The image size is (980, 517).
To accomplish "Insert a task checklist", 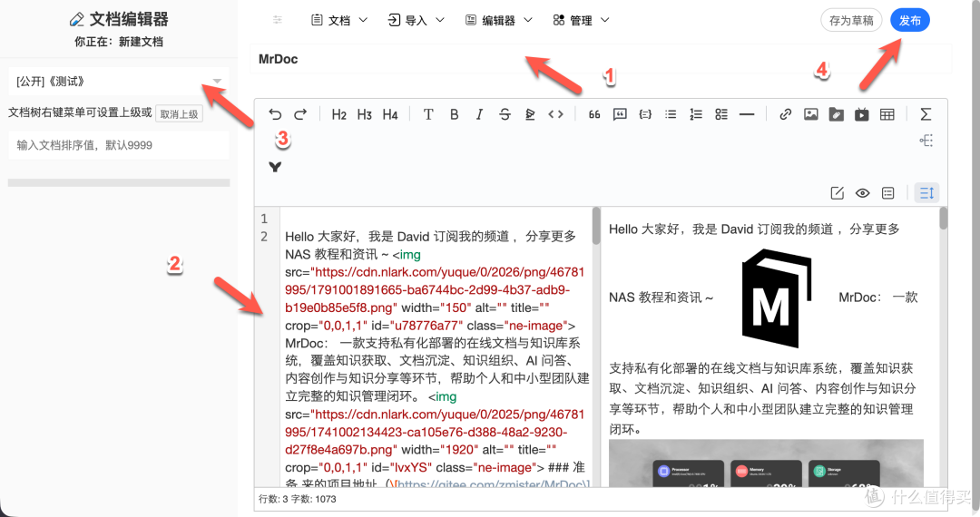I will [x=721, y=114].
